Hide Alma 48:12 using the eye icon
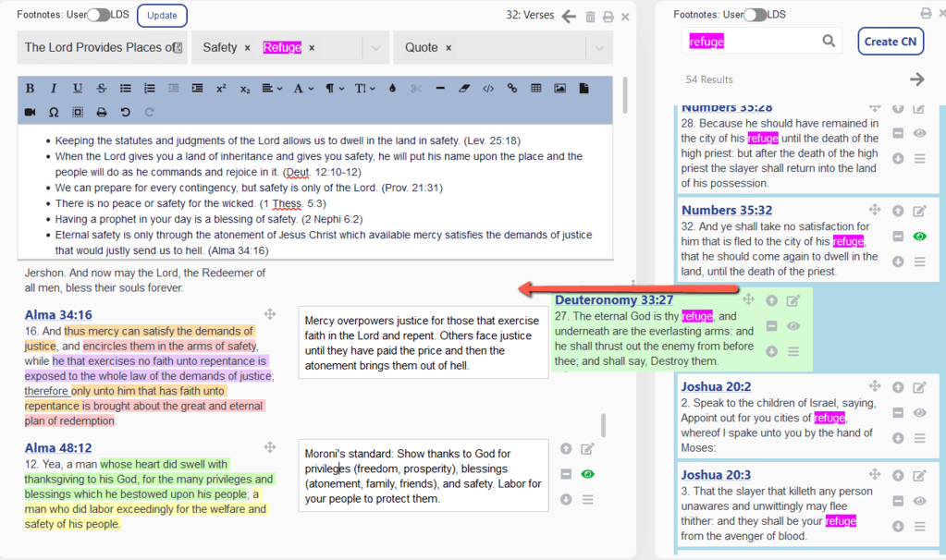 coord(587,475)
